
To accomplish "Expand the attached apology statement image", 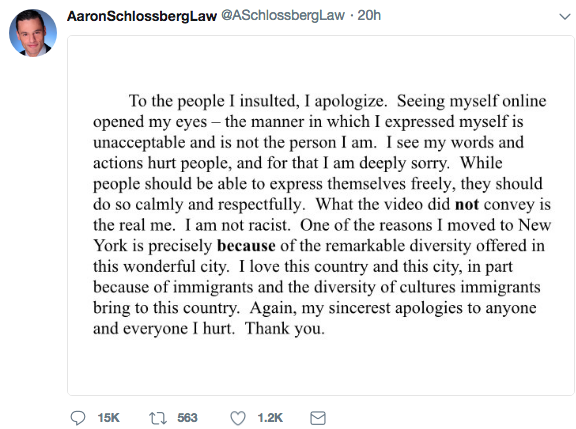I will coord(321,216).
